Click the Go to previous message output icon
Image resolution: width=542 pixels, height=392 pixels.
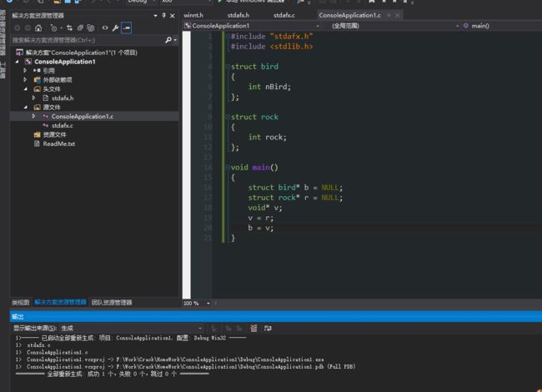coord(228,328)
